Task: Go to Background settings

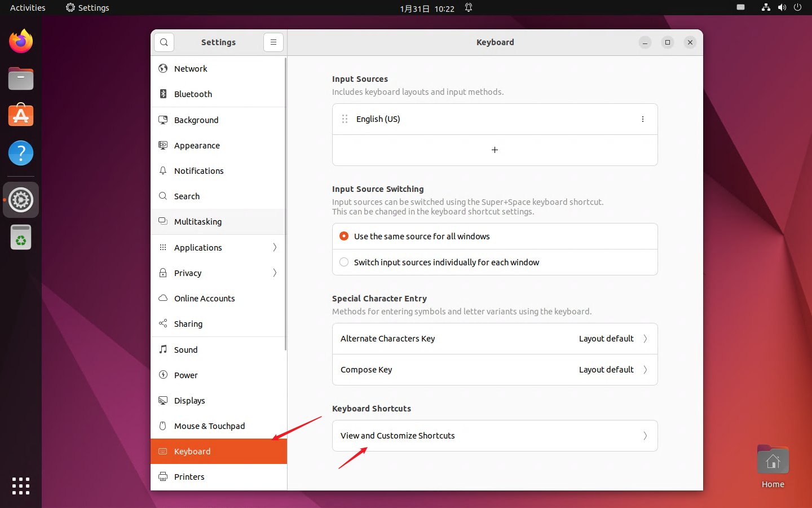Action: tap(219, 120)
